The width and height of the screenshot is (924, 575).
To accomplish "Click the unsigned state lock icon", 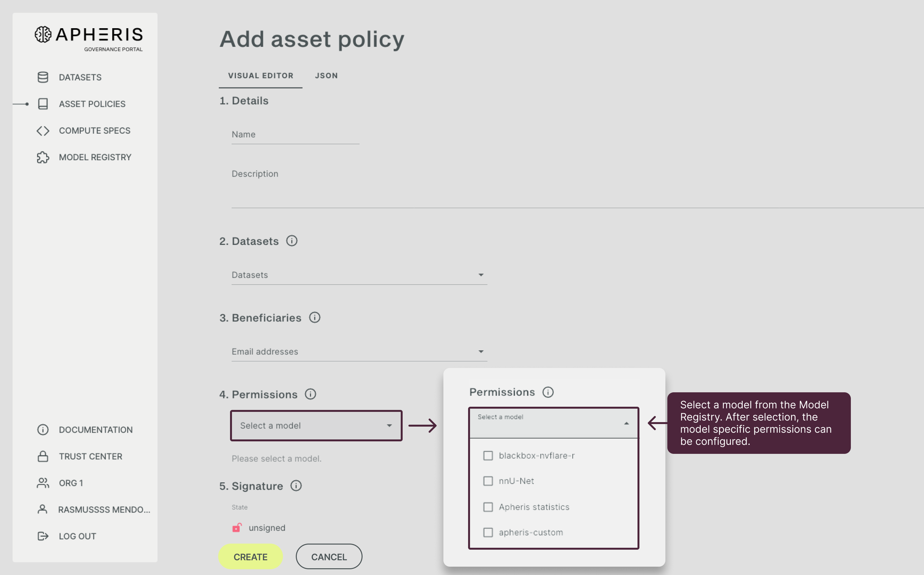I will pos(237,528).
